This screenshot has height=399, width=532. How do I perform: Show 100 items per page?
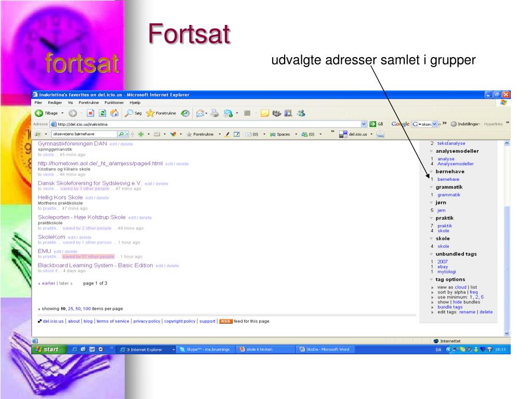[87, 309]
